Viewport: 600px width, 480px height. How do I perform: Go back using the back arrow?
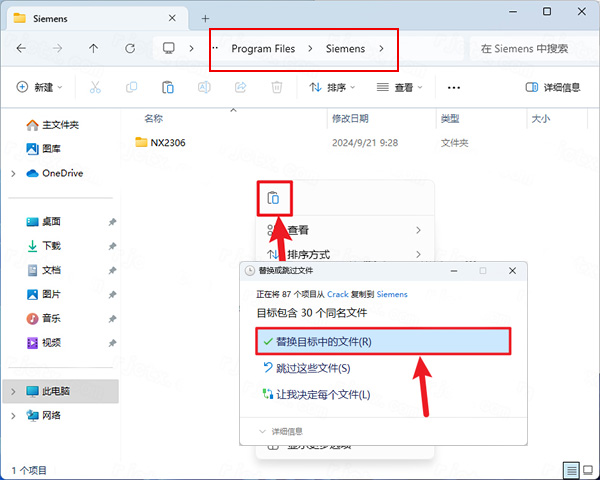21,48
